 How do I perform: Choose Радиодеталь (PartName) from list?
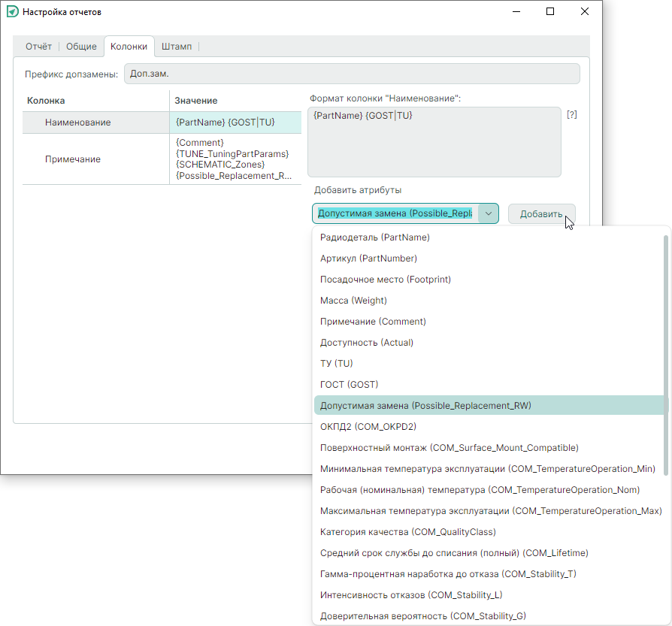pyautogui.click(x=375, y=237)
